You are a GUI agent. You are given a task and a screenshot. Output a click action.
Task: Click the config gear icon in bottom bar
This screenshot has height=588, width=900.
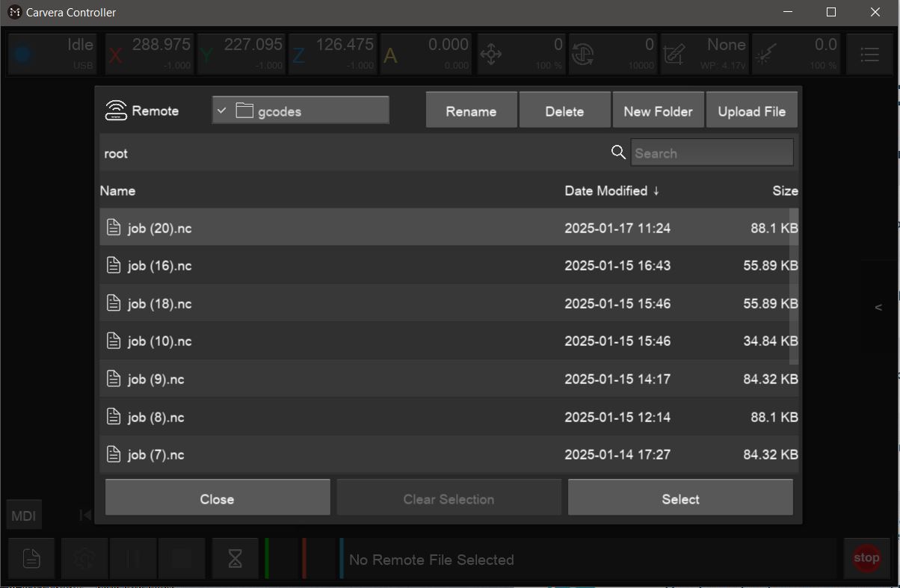(83, 558)
